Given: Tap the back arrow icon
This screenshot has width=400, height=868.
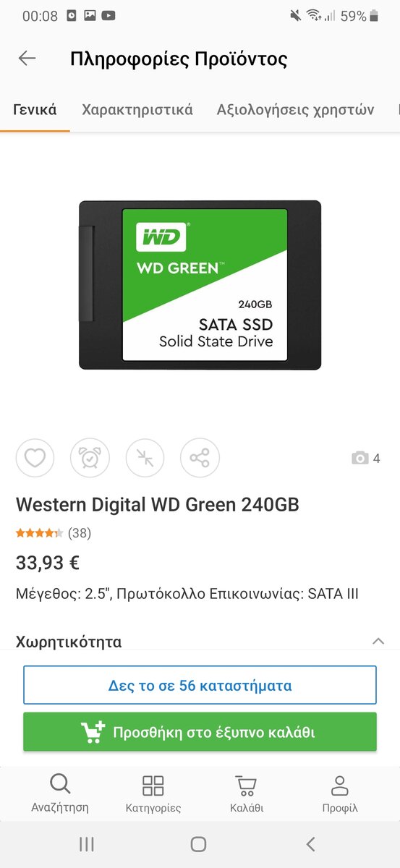Looking at the screenshot, I should [27, 59].
